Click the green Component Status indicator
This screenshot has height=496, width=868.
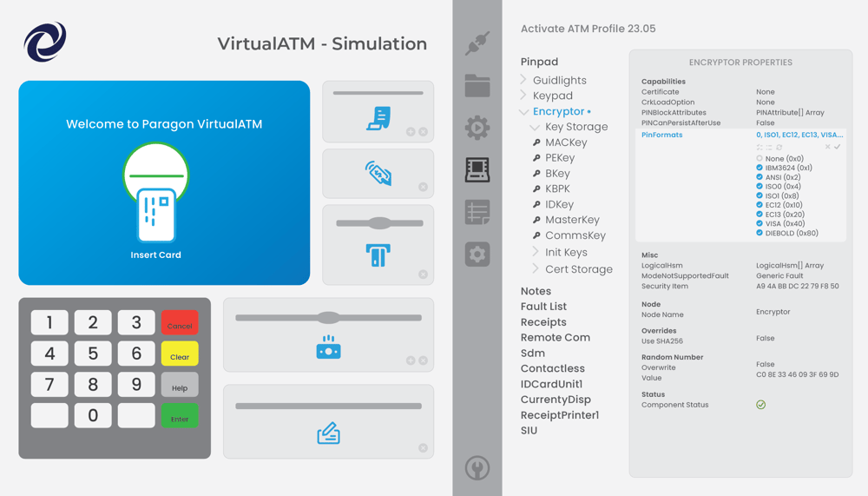tap(761, 405)
